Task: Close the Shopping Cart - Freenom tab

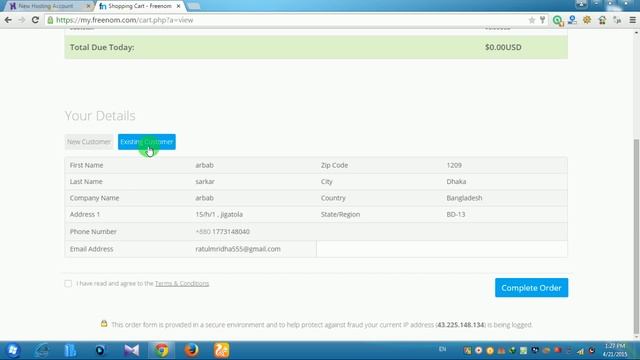Action: pos(178,6)
